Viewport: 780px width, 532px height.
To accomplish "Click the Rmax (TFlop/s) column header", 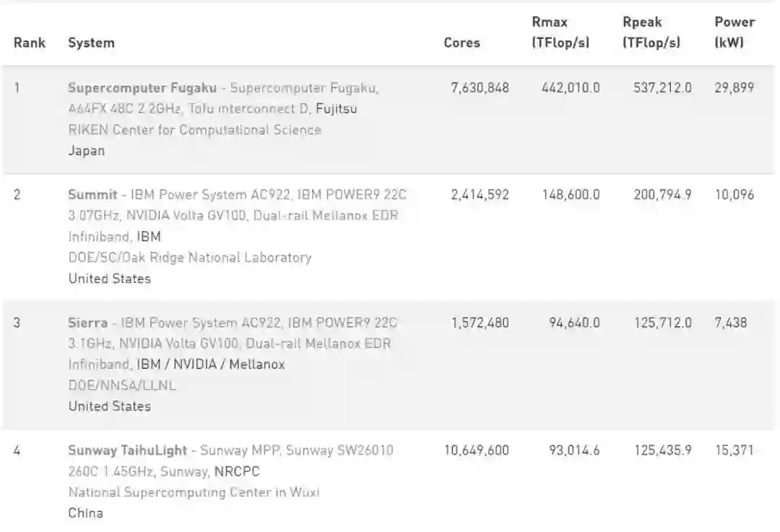I will [560, 32].
